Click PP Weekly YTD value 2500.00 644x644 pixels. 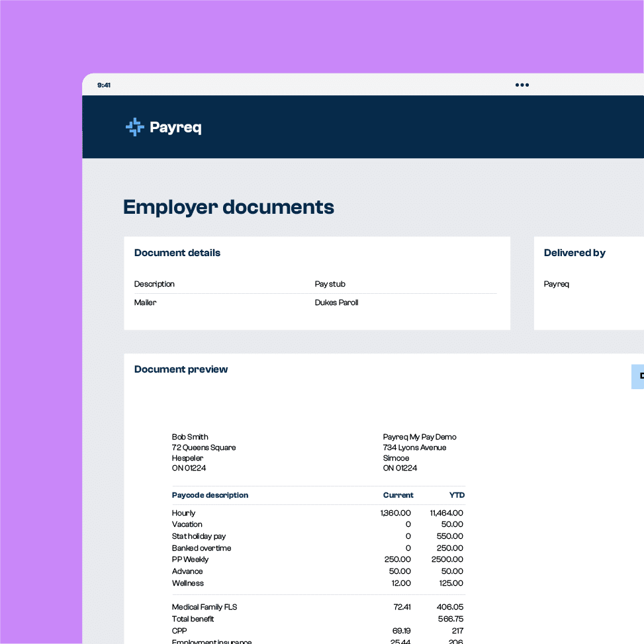click(x=447, y=559)
